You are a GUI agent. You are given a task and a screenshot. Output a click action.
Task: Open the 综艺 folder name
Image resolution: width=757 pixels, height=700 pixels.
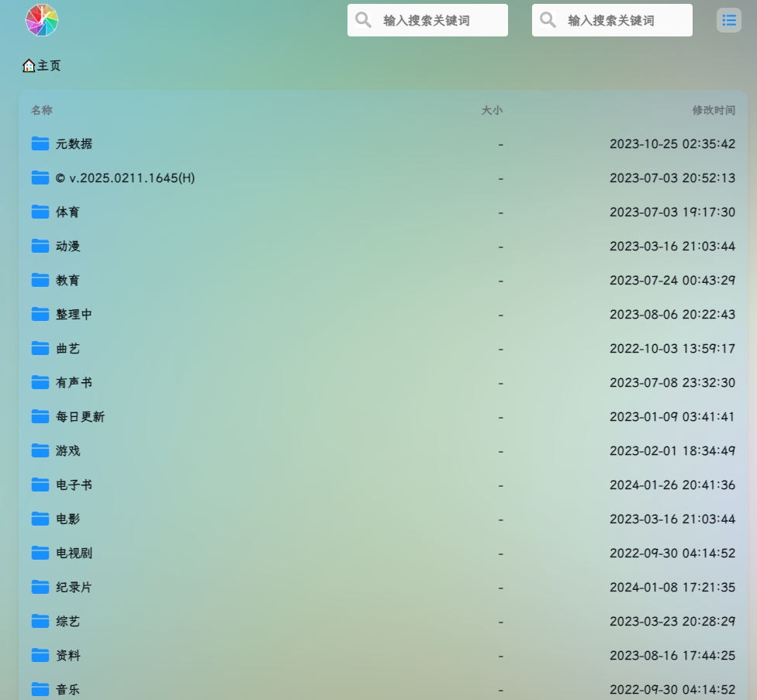click(67, 622)
